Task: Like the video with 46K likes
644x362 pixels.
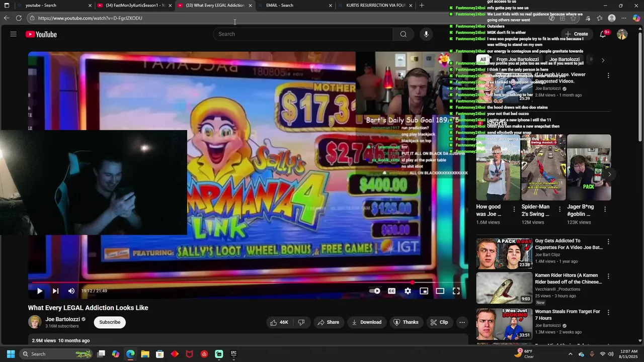Action: coord(279,322)
